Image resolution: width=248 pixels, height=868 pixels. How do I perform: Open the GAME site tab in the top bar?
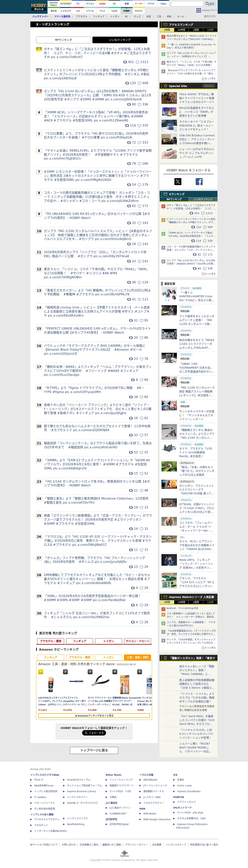[114, 11]
